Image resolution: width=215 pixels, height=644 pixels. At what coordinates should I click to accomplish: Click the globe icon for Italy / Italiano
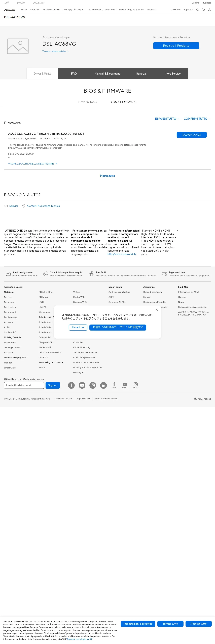195,399
